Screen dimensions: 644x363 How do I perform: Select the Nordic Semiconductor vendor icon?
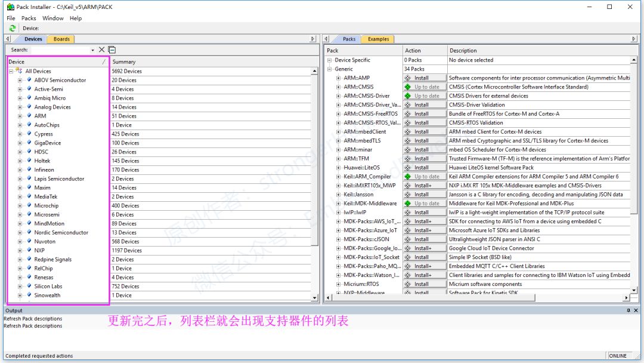(29, 232)
